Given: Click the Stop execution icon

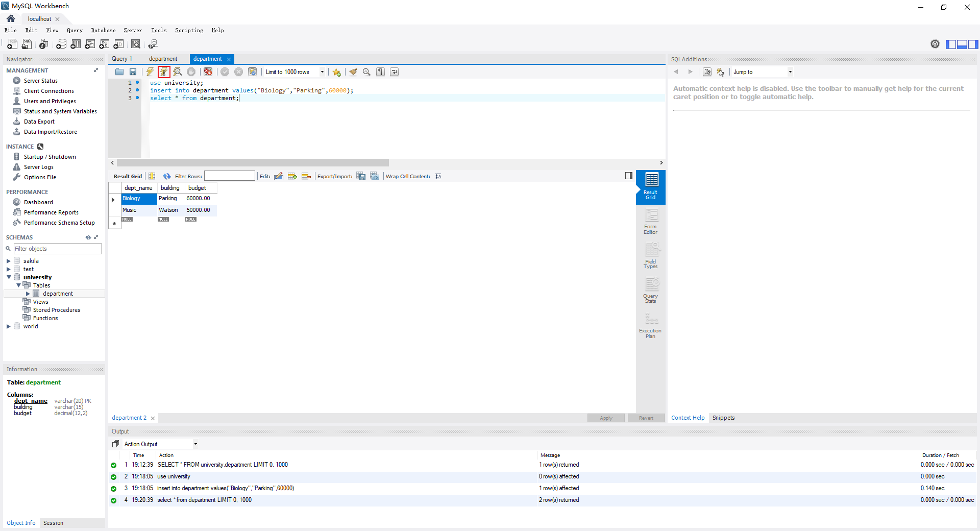Looking at the screenshot, I should coord(191,72).
